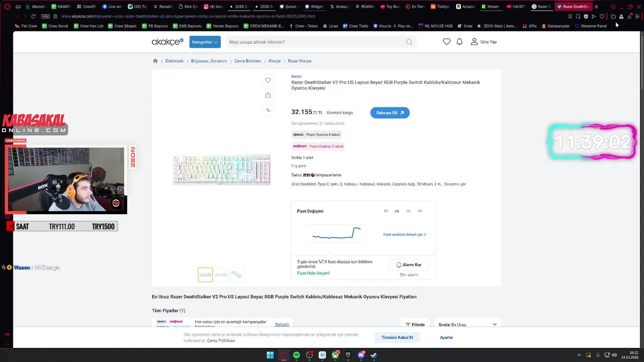Open WL MOUSE HUB bookmark

[x=435, y=26]
